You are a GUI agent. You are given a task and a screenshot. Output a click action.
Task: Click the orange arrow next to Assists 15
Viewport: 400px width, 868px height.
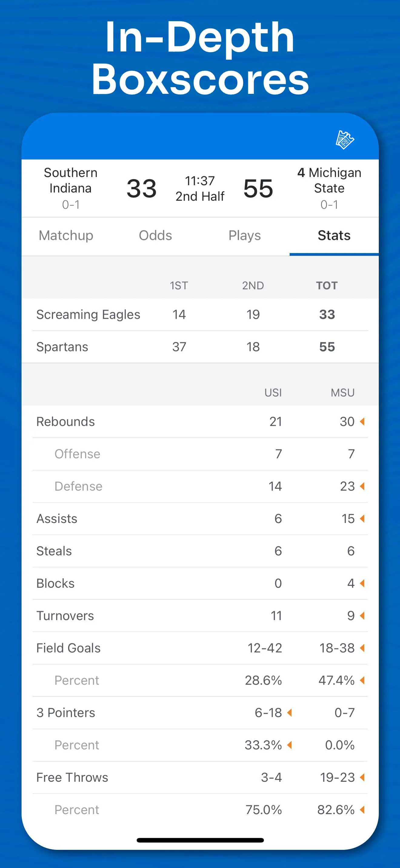click(362, 518)
